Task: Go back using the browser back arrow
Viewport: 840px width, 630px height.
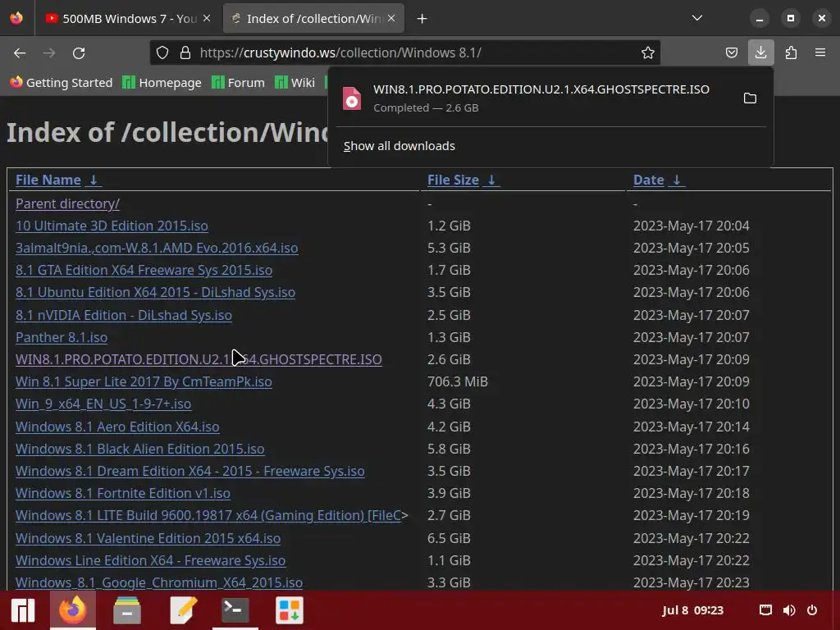Action: pyautogui.click(x=20, y=52)
